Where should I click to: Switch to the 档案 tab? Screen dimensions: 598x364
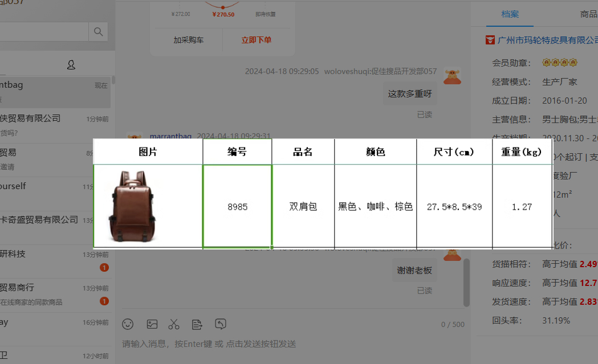510,14
